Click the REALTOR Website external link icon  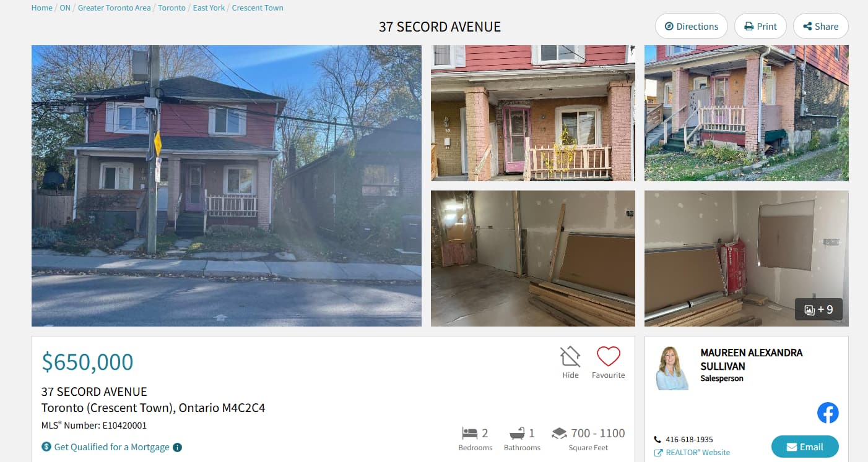pos(658,453)
